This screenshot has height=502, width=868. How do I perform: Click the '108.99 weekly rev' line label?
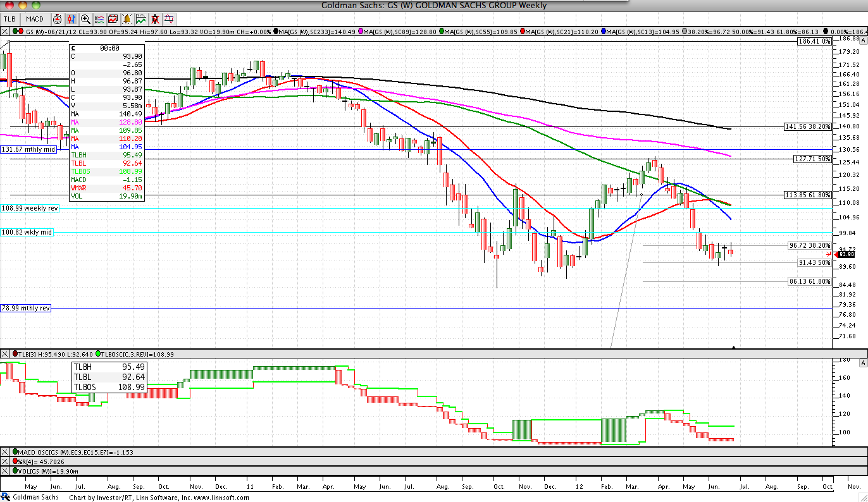click(x=30, y=207)
